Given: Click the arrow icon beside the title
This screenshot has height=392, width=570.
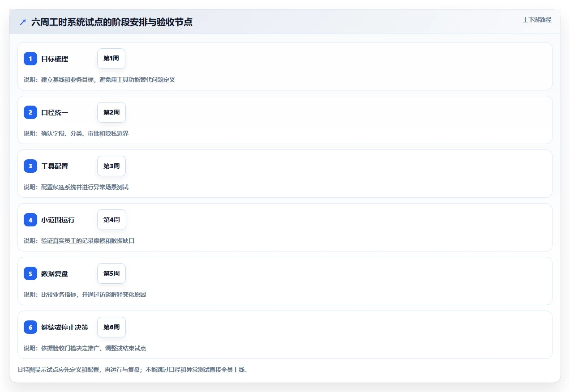Looking at the screenshot, I should 23,22.
